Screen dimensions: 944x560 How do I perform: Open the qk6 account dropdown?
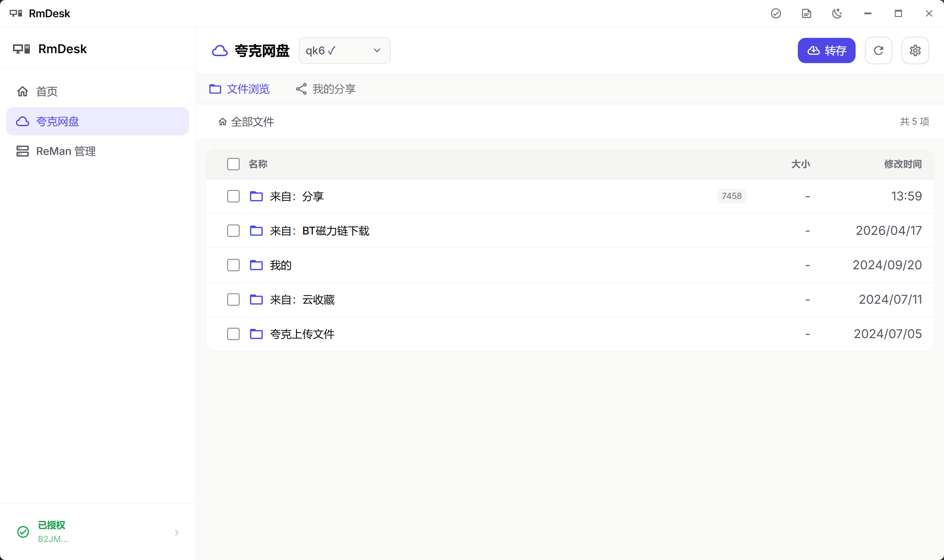click(344, 50)
